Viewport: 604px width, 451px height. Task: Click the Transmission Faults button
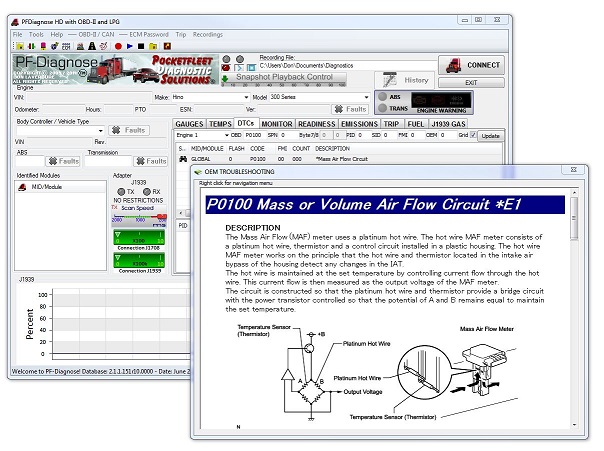click(x=151, y=161)
